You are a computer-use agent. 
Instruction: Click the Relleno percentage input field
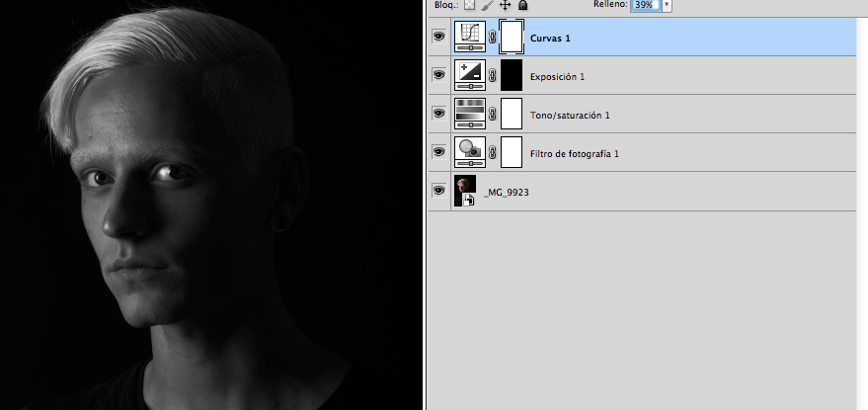(x=645, y=5)
